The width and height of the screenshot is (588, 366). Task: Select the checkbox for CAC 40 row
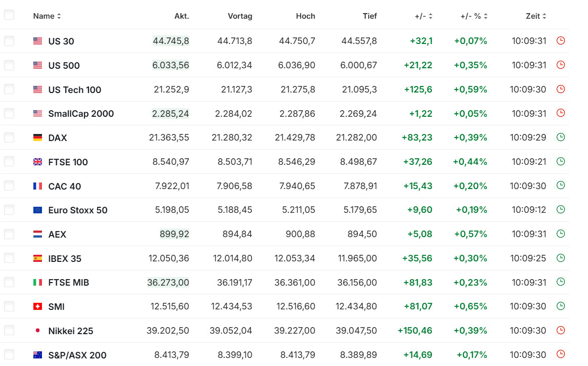(9, 186)
